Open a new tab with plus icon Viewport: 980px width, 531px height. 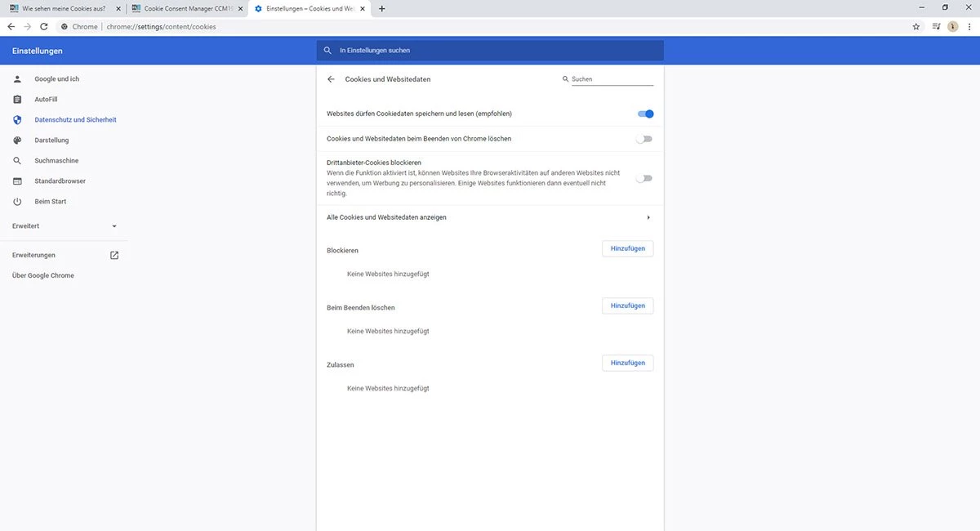382,8
